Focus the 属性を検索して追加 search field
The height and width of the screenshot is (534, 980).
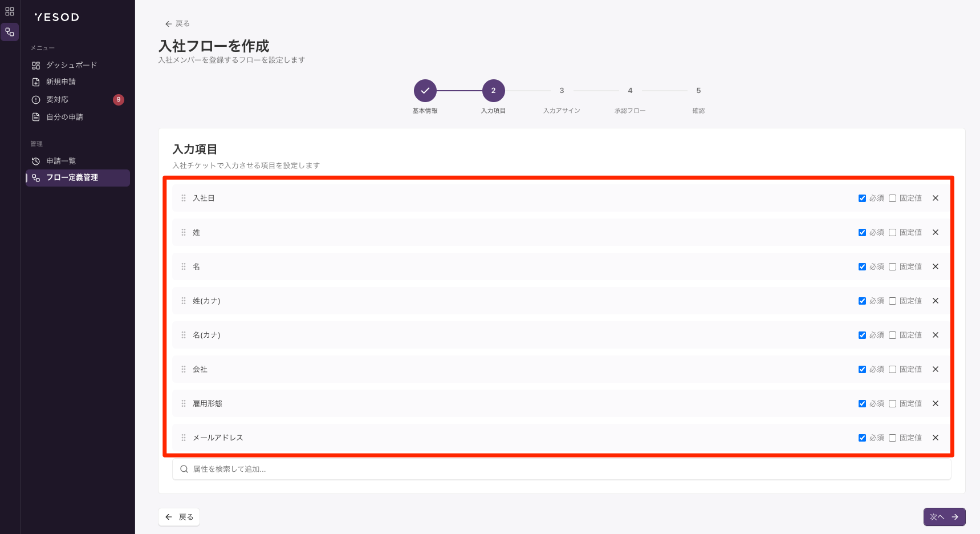coord(562,469)
